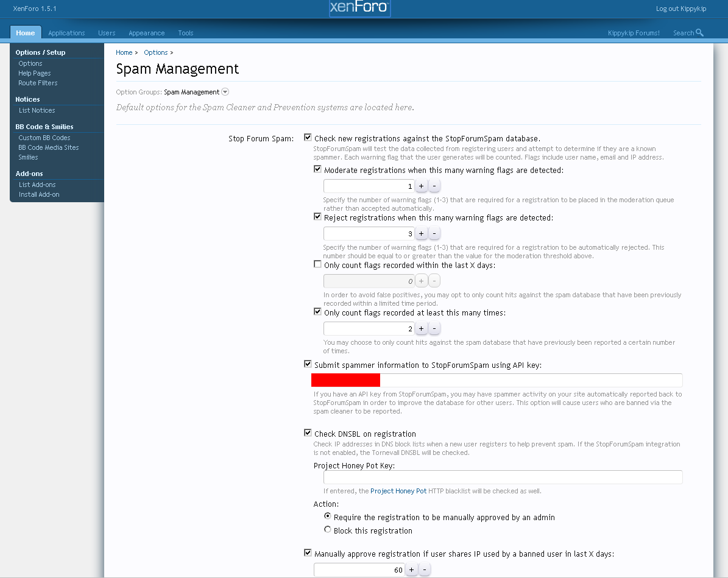Enable Only count flags within last X days

(317, 265)
